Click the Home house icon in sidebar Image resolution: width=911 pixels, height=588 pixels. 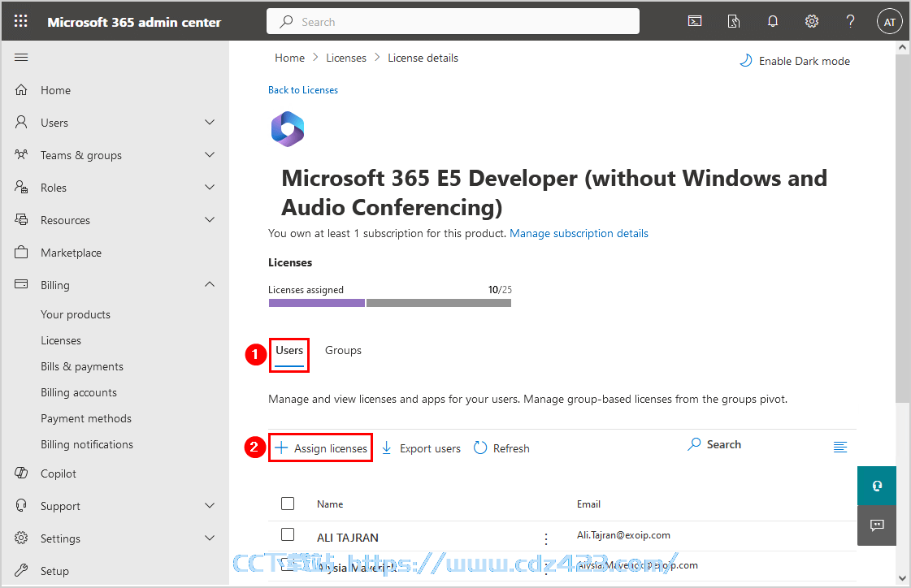click(x=21, y=90)
